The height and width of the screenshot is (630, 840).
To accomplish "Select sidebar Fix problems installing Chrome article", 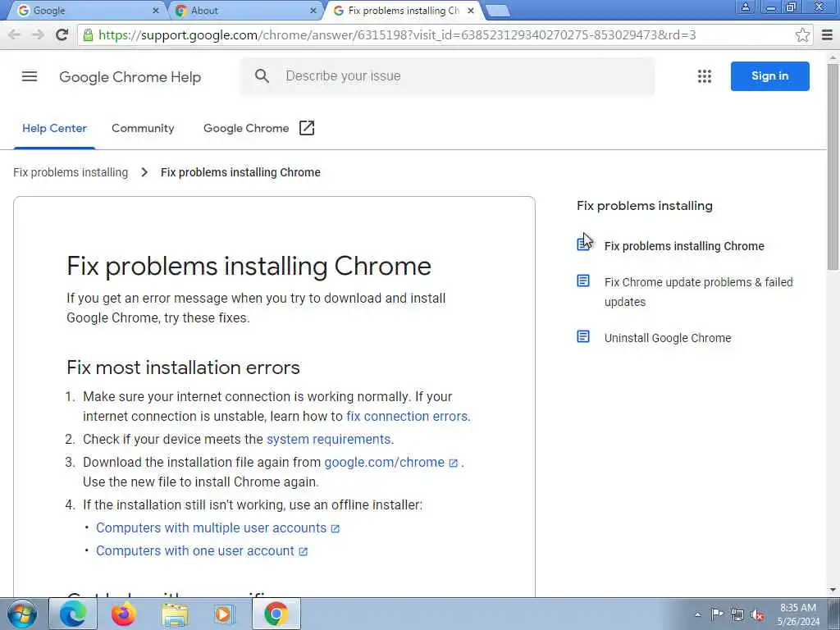I will click(684, 246).
